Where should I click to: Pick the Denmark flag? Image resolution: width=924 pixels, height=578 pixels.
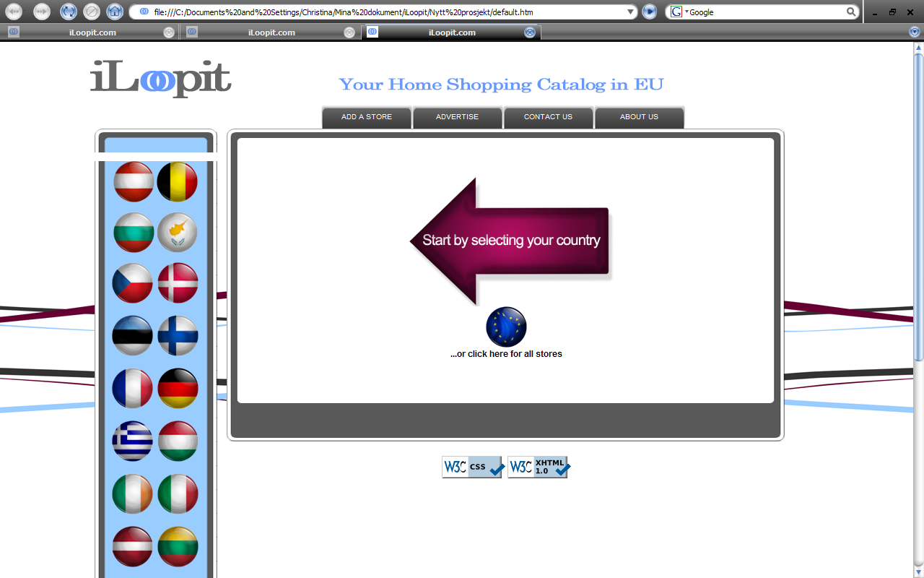(x=178, y=282)
